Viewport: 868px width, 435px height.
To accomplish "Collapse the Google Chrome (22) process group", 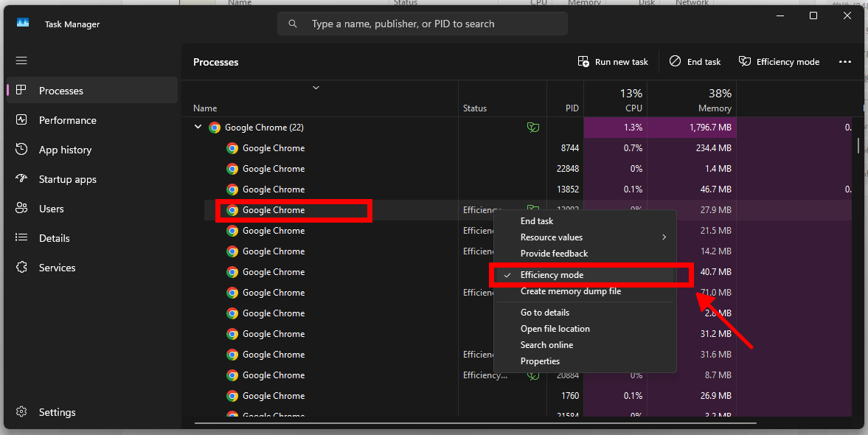I will coord(198,128).
